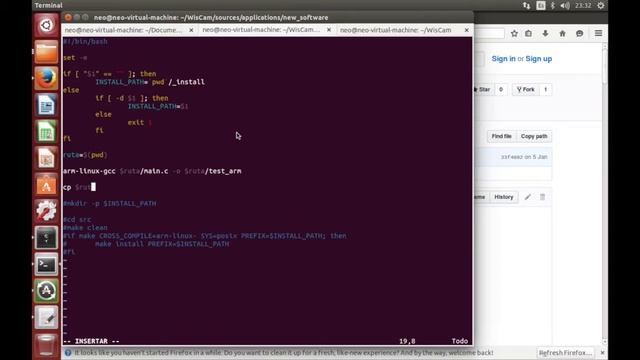Star the GitHub repository
This screenshot has height=360, width=640.
483,89
